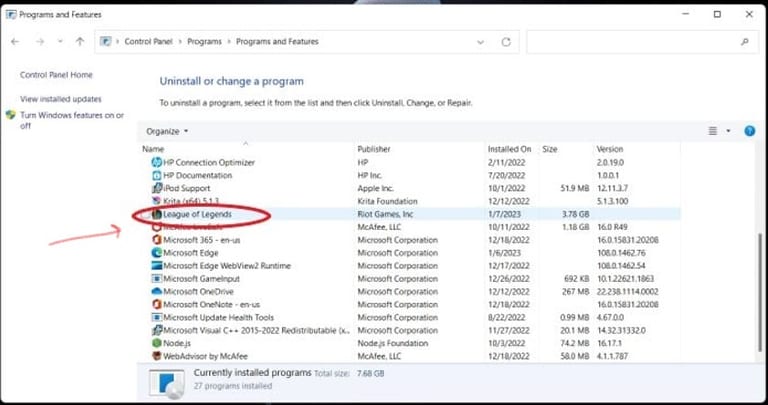Screen dimensions: 768x405
Task: Click the 16.17.1 version cell
Action: click(x=609, y=343)
